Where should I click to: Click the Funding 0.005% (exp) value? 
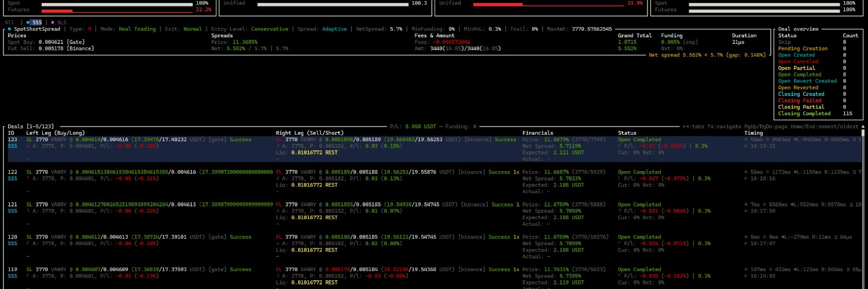(681, 42)
